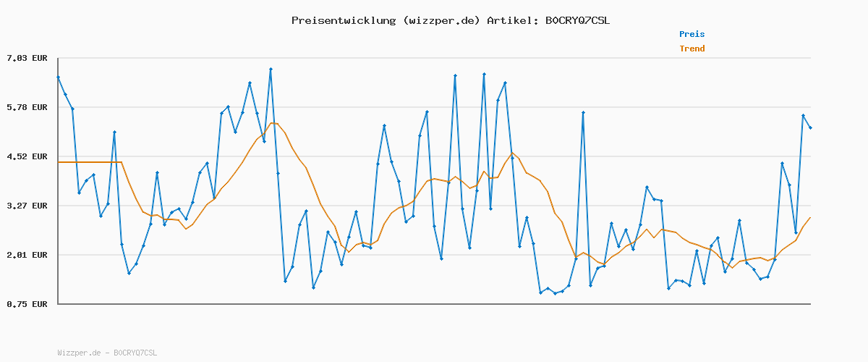Click the third blue price data point from left
This screenshot has height=362, width=868.
tap(72, 109)
